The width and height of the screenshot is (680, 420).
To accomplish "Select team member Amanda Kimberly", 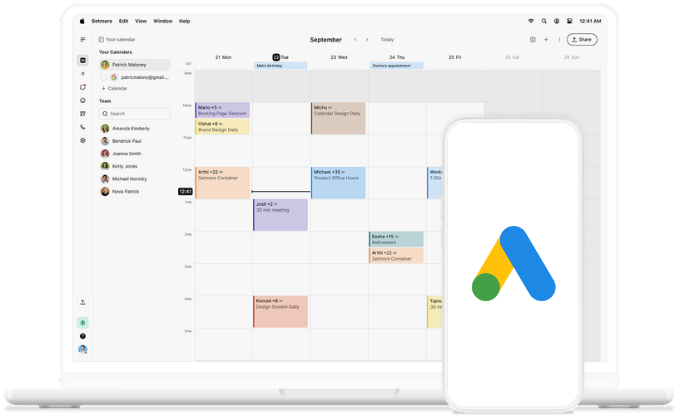I will (x=125, y=128).
